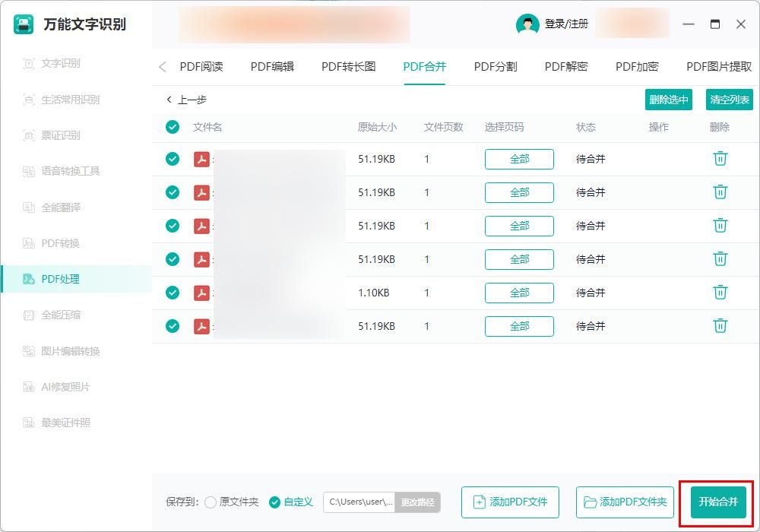Uncheck the second file row checkbox
The height and width of the screenshot is (532, 760).
[173, 192]
